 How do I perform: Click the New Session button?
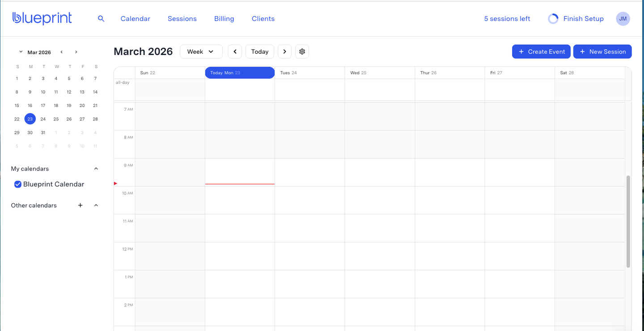pyautogui.click(x=602, y=51)
